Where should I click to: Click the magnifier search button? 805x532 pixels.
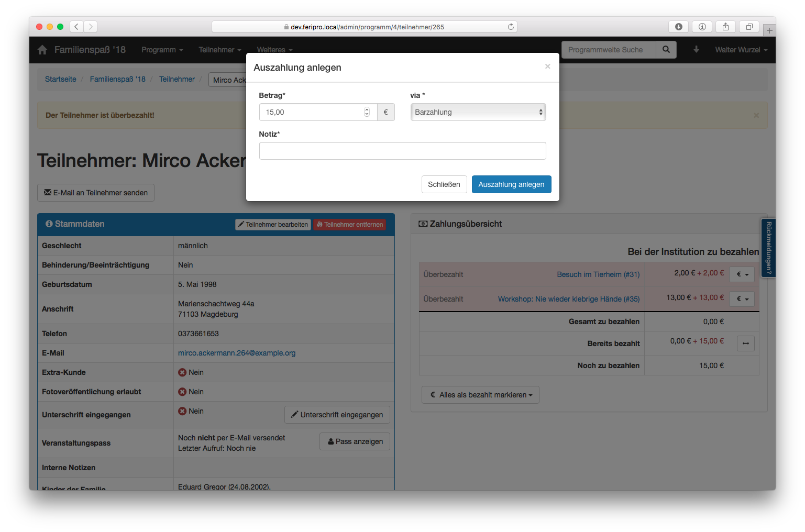pos(666,50)
